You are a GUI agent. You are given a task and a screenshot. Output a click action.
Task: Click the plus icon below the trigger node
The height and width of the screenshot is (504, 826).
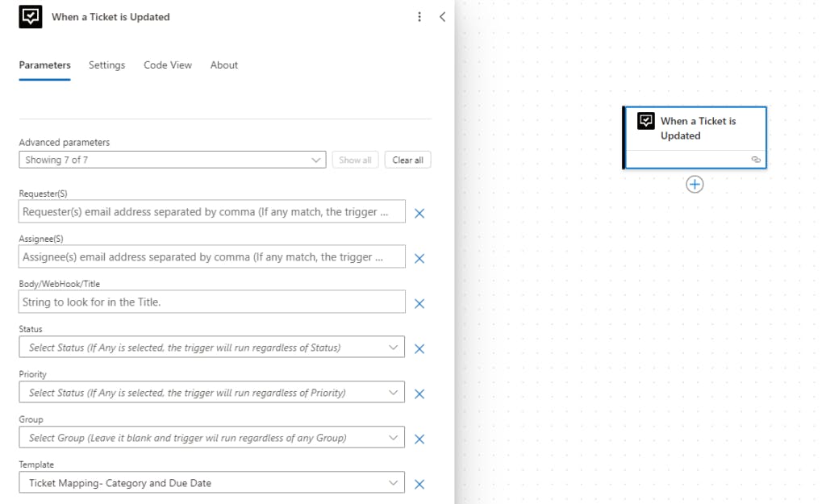695,185
